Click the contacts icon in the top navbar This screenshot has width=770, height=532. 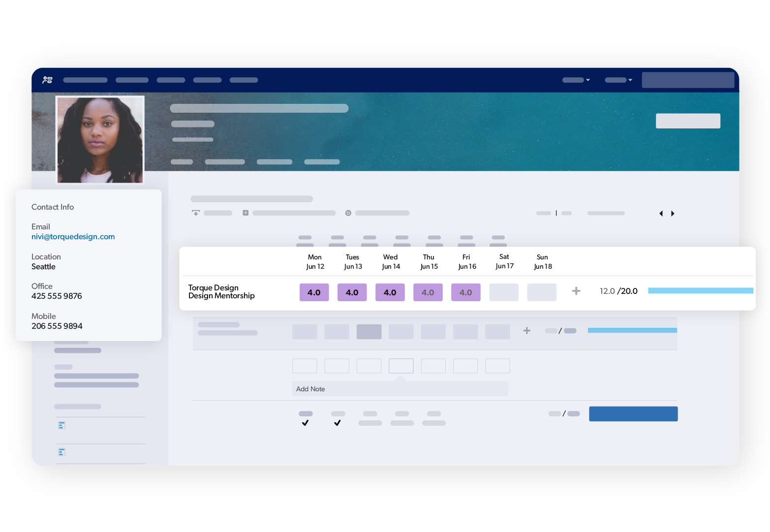click(47, 80)
